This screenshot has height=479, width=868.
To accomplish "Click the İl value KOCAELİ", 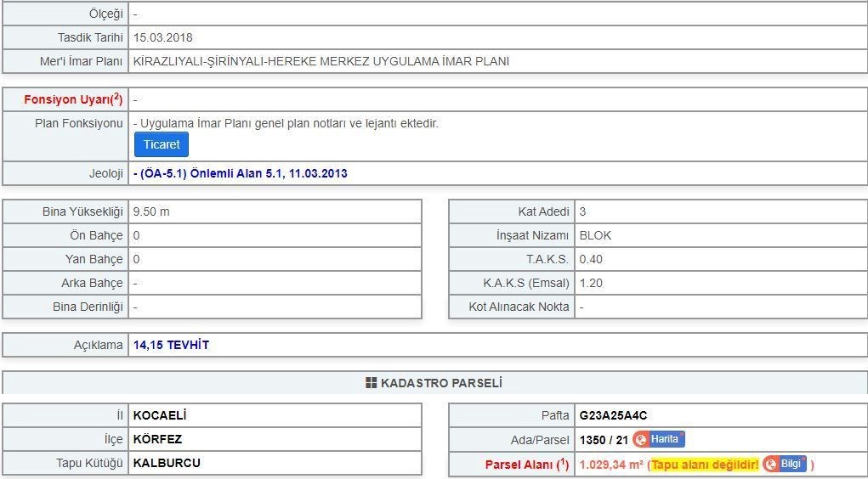I will [160, 415].
